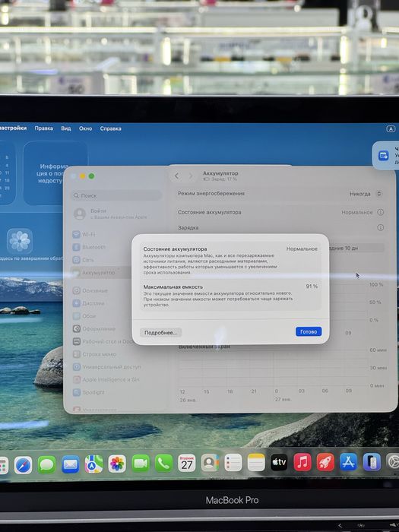Viewport: 399px width, 532px height.
Task: Select Apple Intelligence и Siri in sidebar
Action: (x=106, y=379)
